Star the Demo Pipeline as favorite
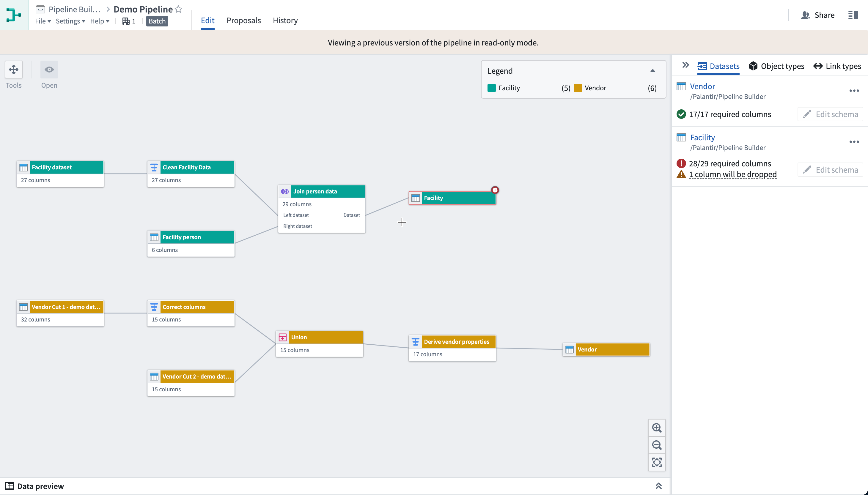 [x=179, y=9]
